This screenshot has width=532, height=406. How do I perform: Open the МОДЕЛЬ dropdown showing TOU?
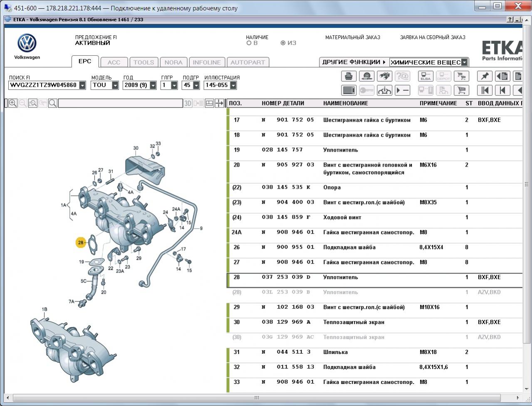pos(115,85)
